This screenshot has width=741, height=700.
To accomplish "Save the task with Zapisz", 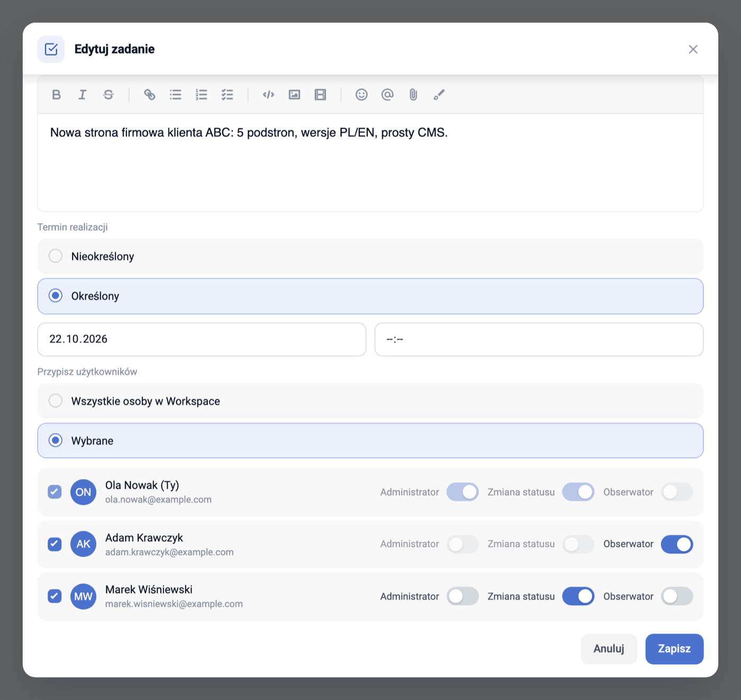I will 674,649.
